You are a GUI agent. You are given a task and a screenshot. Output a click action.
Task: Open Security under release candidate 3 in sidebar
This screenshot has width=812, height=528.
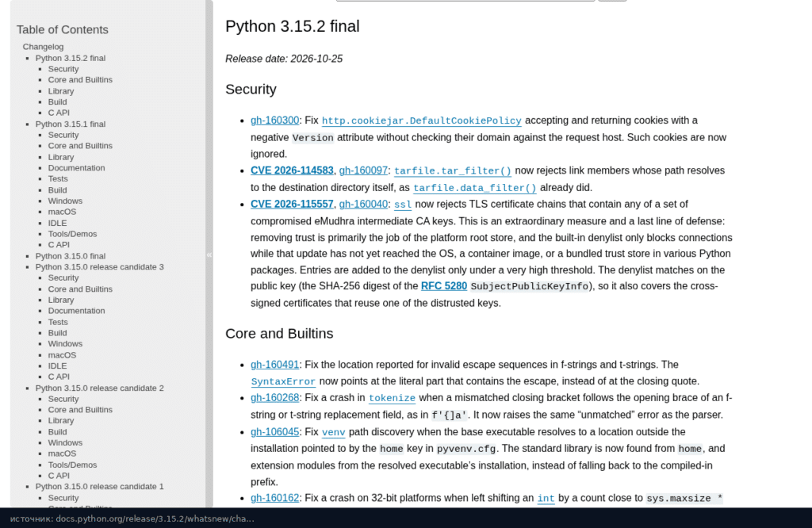(x=63, y=278)
